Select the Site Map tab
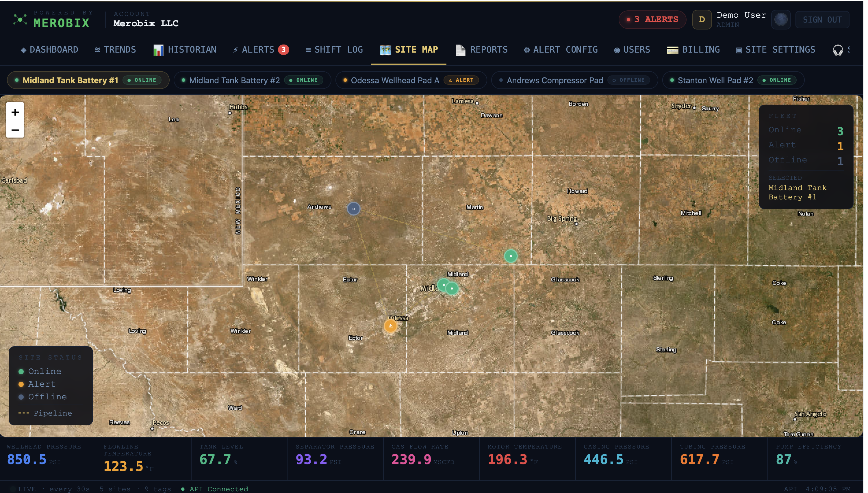 pyautogui.click(x=409, y=50)
